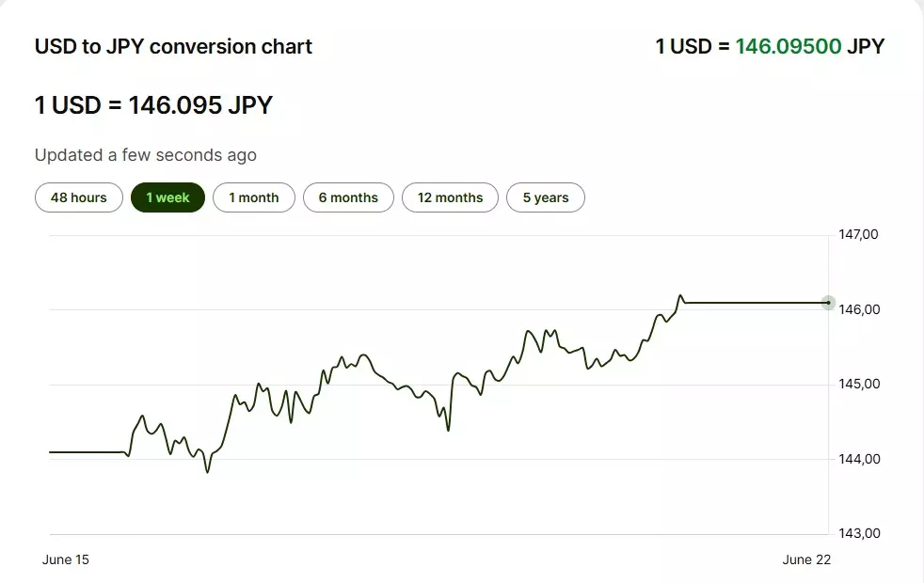Select the 48 hours time range
The height and width of the screenshot is (583, 924).
tap(79, 197)
